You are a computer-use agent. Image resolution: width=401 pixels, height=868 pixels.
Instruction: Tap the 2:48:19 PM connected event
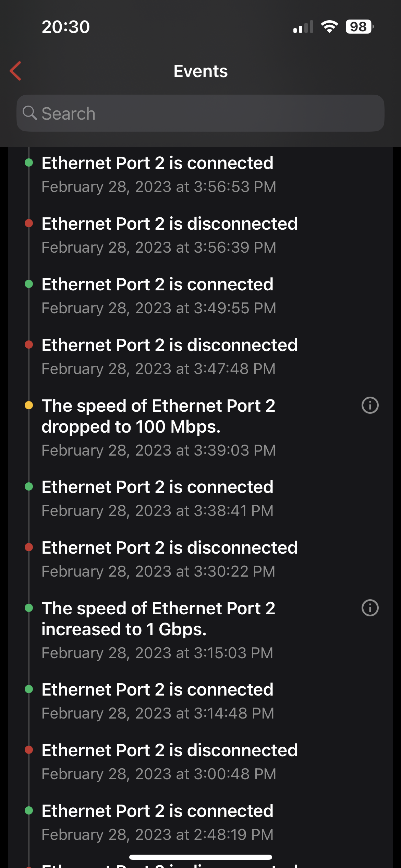pos(158,822)
